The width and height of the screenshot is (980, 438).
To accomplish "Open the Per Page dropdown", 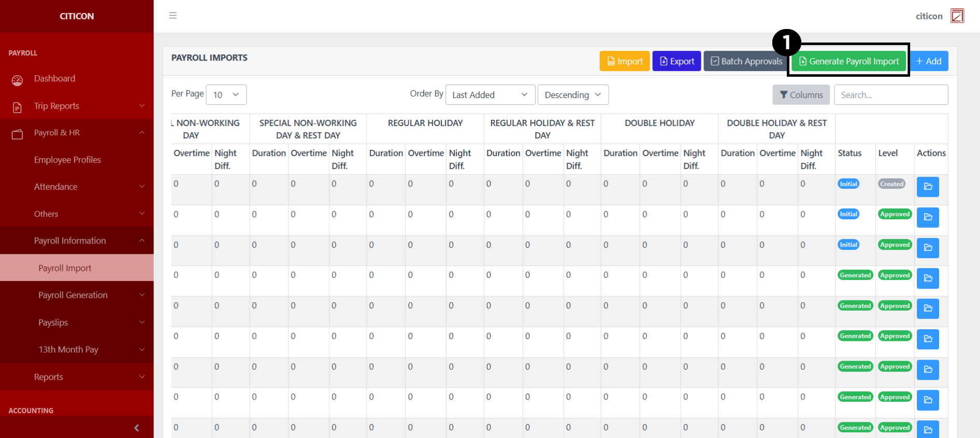I will point(226,95).
